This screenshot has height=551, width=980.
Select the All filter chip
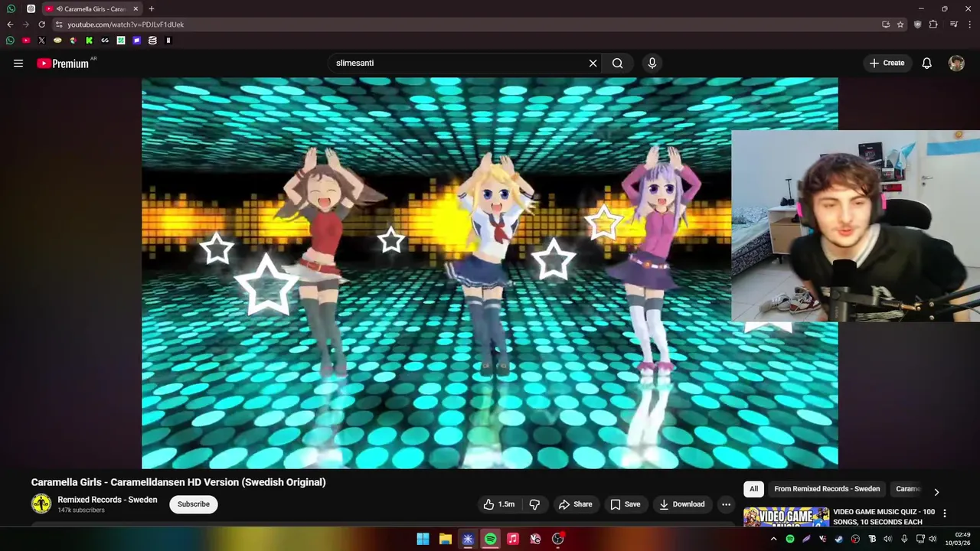pyautogui.click(x=753, y=489)
